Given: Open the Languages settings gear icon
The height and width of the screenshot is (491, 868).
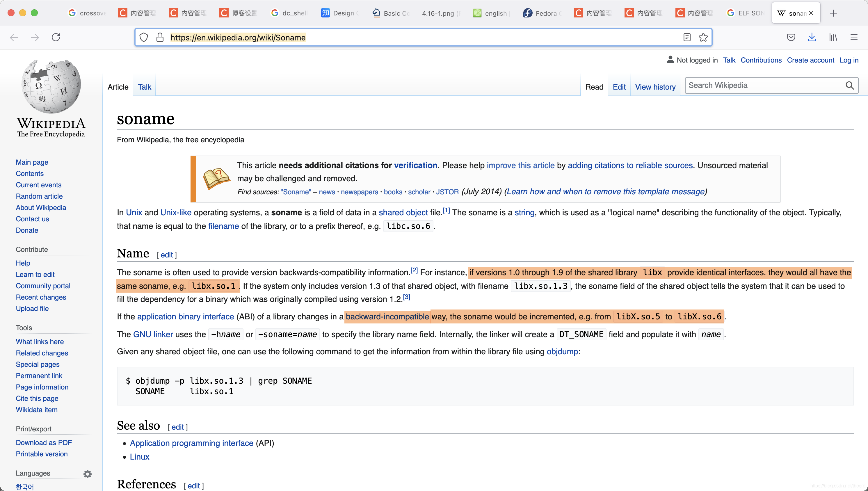Looking at the screenshot, I should click(x=87, y=474).
